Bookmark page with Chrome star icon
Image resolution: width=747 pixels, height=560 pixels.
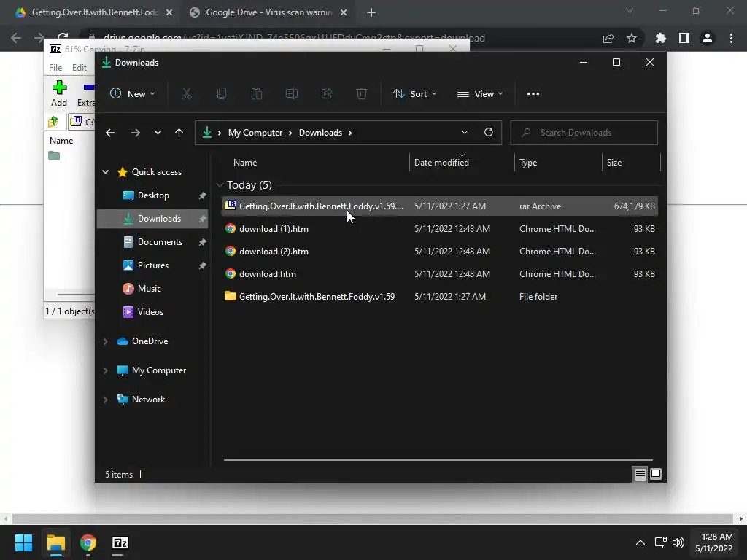632,38
